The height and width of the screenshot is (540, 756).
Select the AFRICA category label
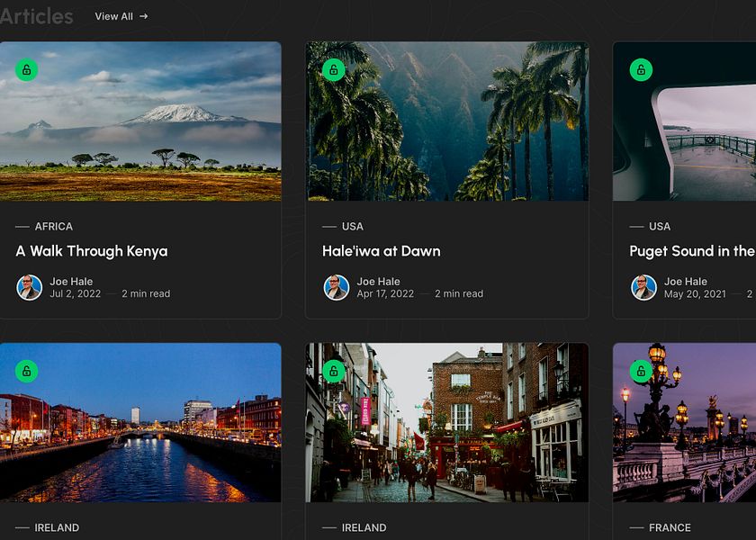pyautogui.click(x=53, y=227)
